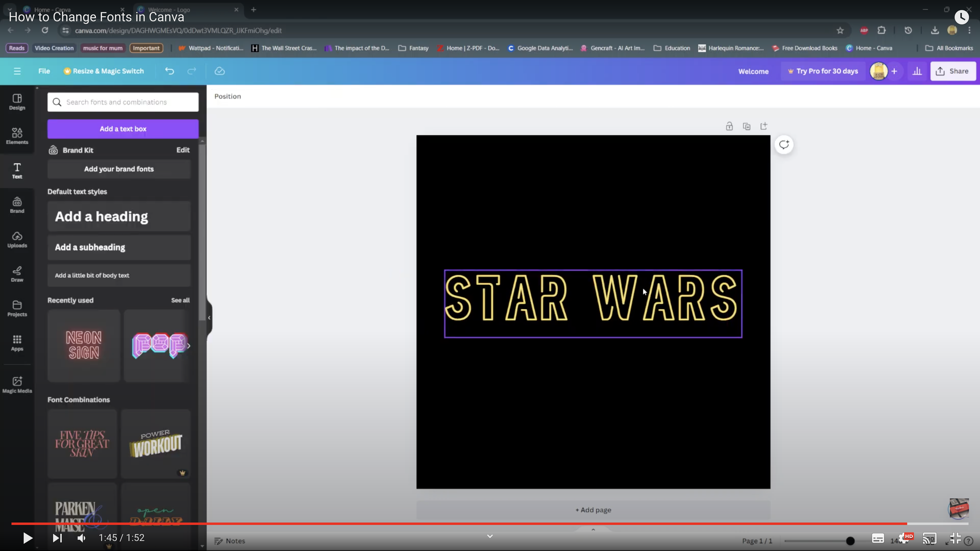Open the Design panel in sidebar
The image size is (980, 551).
pos(17,102)
